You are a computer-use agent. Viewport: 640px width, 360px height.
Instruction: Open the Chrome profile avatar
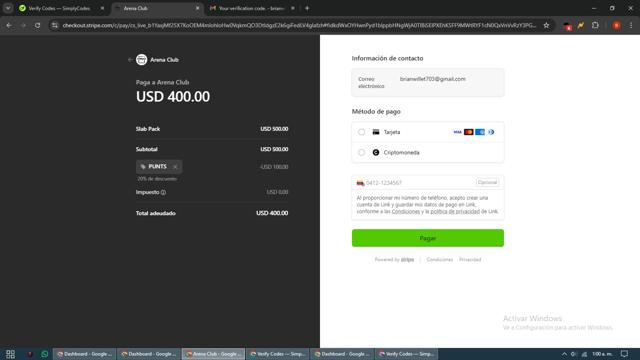[617, 25]
